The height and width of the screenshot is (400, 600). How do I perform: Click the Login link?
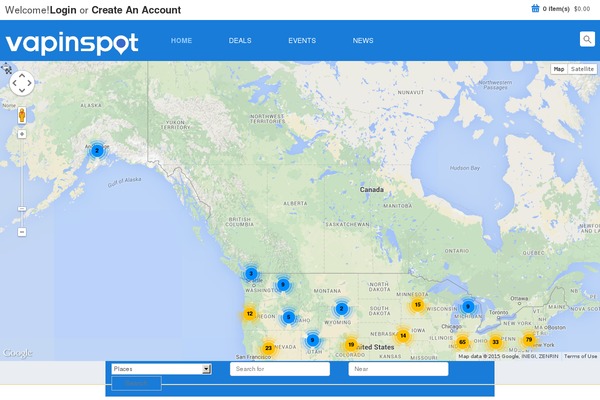[x=63, y=10]
